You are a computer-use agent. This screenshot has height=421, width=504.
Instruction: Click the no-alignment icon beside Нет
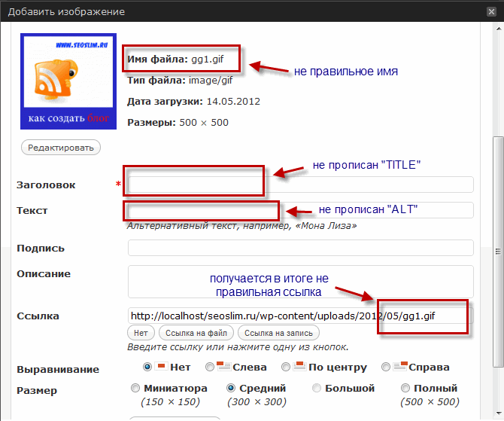coord(162,366)
